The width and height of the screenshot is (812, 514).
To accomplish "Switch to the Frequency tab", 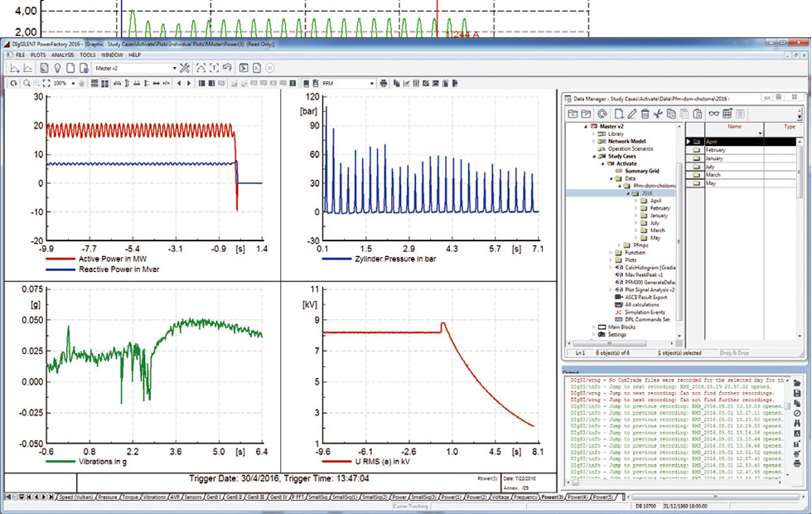I will [525, 497].
